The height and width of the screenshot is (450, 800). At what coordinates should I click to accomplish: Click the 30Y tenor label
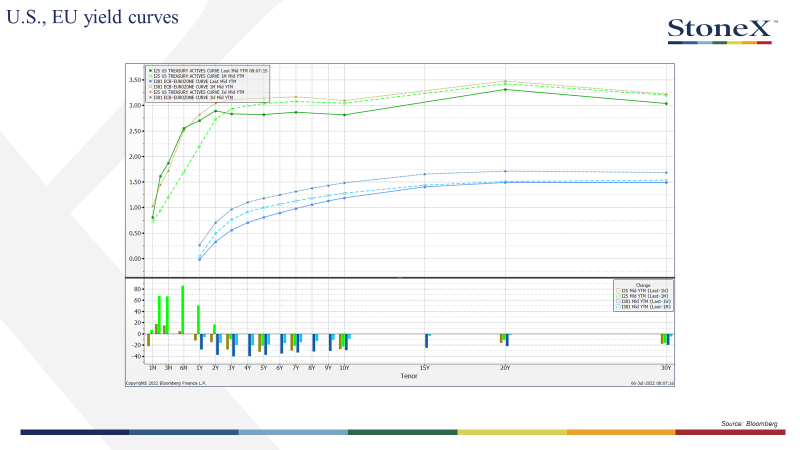click(666, 368)
